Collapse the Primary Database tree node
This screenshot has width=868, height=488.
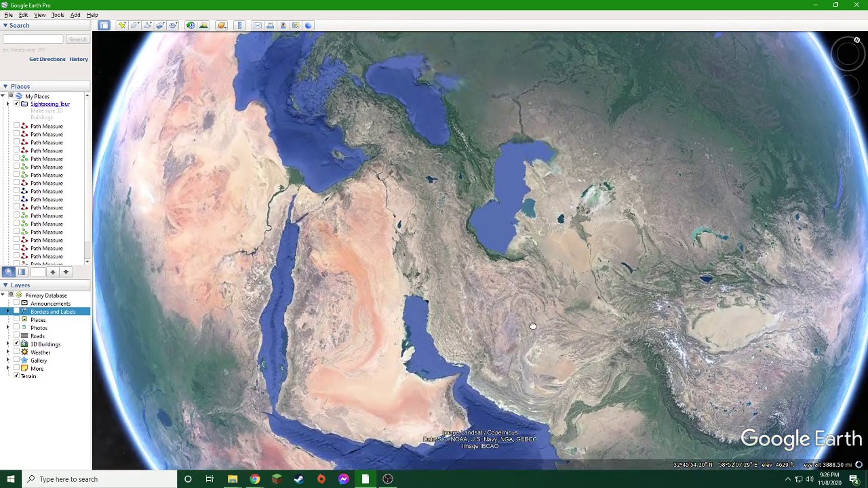[3, 296]
